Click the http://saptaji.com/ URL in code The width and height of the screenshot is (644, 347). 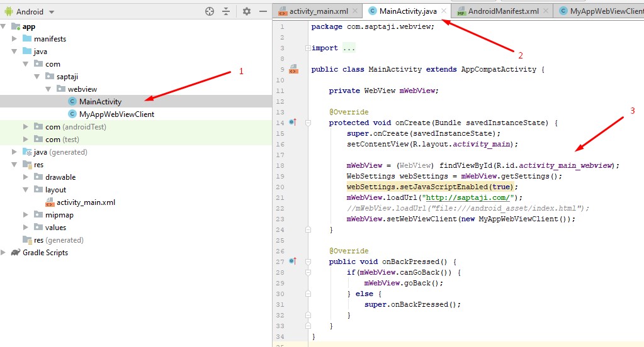(x=468, y=197)
